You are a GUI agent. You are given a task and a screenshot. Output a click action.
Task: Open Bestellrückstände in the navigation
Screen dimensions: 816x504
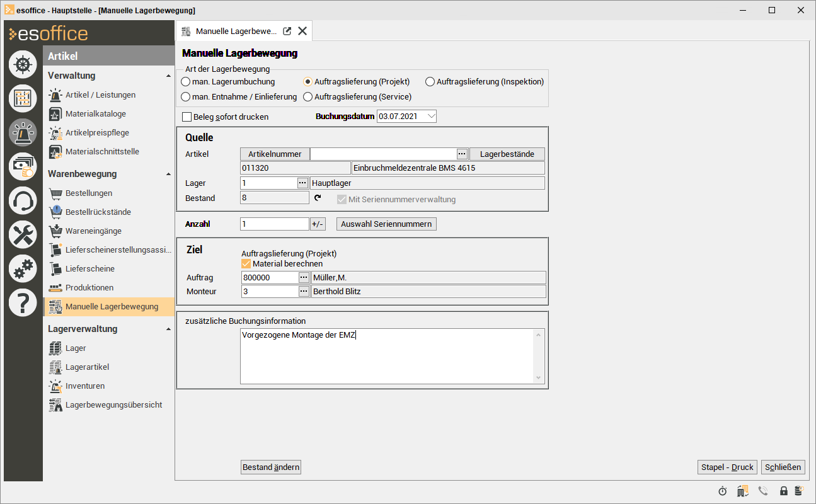tap(98, 212)
